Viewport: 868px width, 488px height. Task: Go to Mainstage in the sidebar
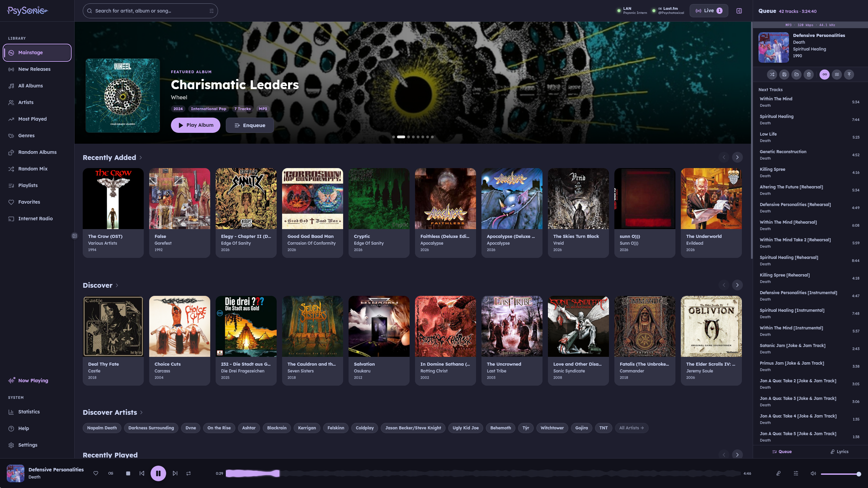pyautogui.click(x=37, y=53)
